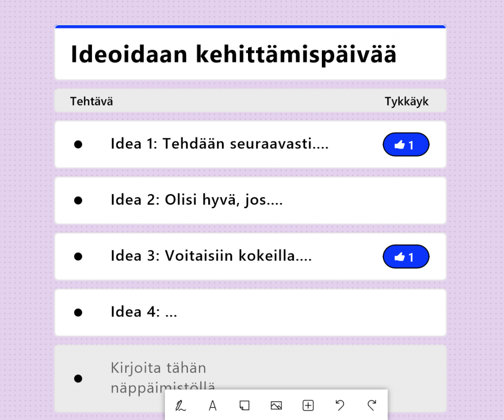Select the title 'Ideoidaan kehittämispäivää'

(x=233, y=54)
